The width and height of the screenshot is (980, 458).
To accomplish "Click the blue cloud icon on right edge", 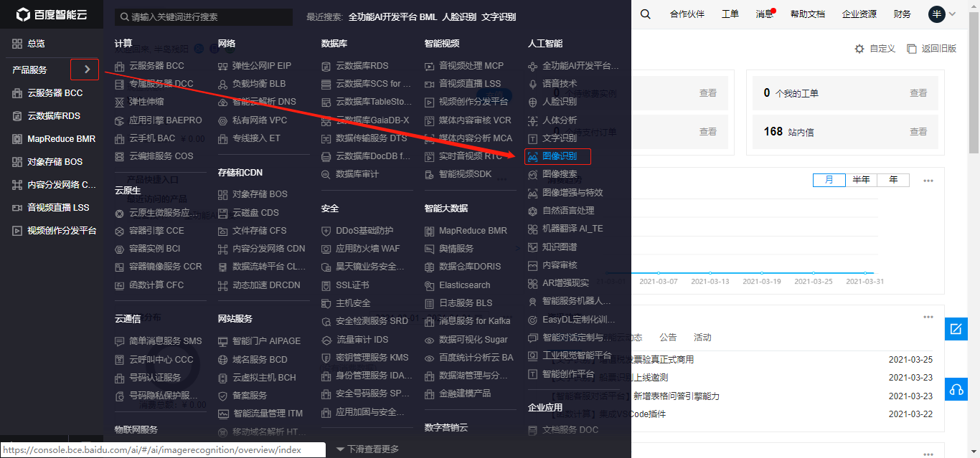I will coord(956,389).
